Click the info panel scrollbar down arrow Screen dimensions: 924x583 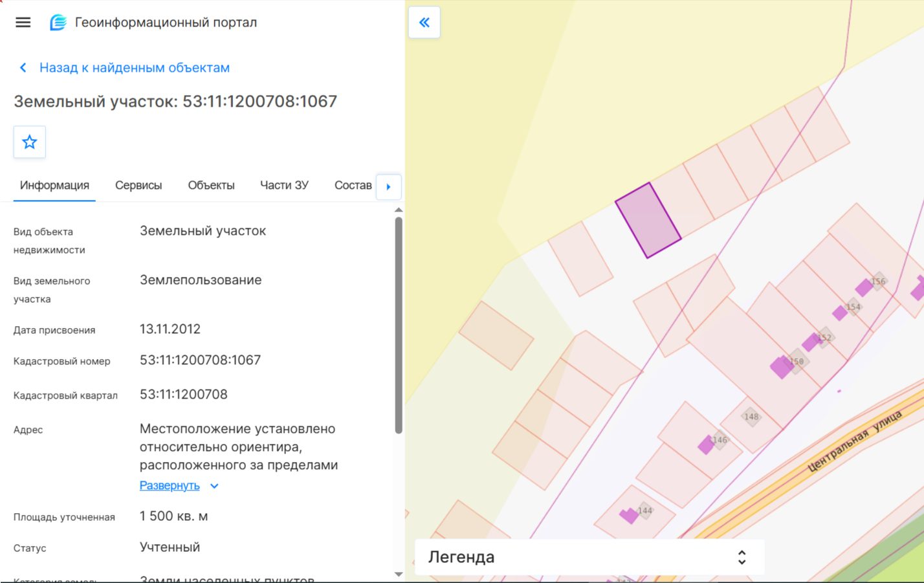[x=399, y=574]
